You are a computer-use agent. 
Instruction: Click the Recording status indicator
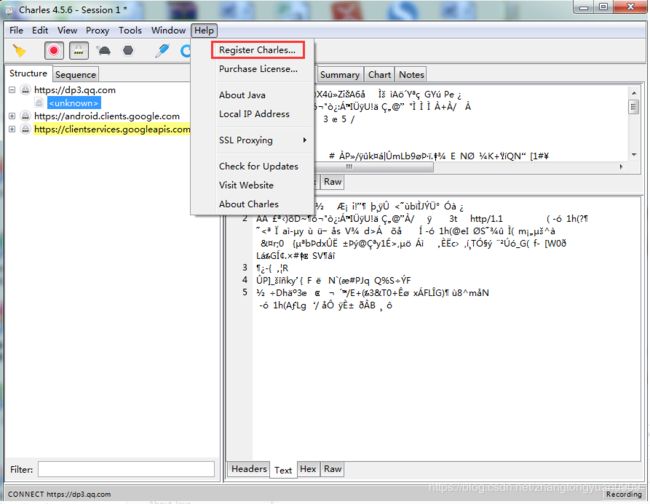point(623,494)
